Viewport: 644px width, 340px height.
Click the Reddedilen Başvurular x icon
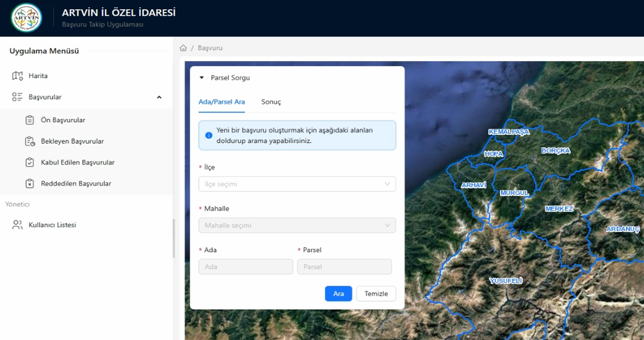click(30, 184)
